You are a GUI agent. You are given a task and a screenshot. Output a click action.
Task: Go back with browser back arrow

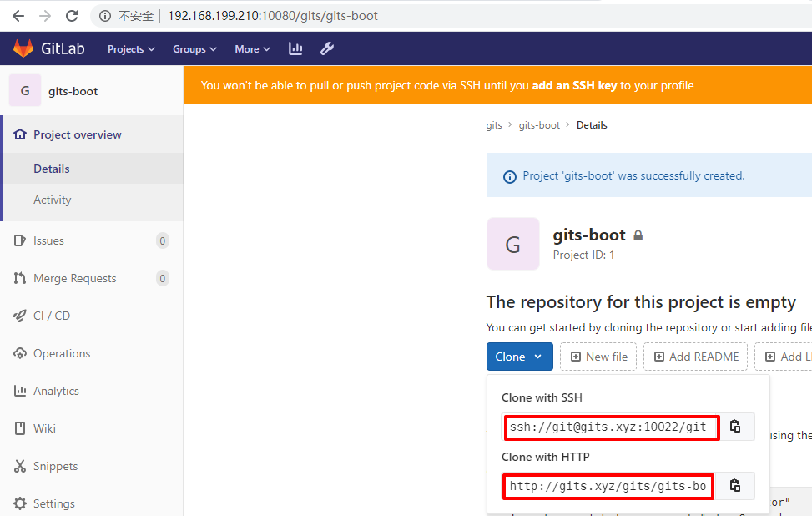18,16
